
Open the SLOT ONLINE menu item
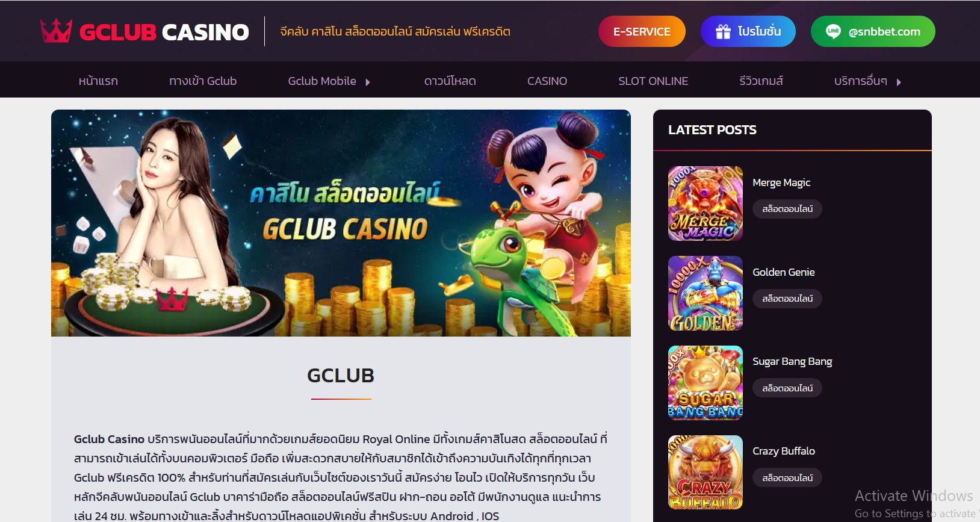(653, 81)
